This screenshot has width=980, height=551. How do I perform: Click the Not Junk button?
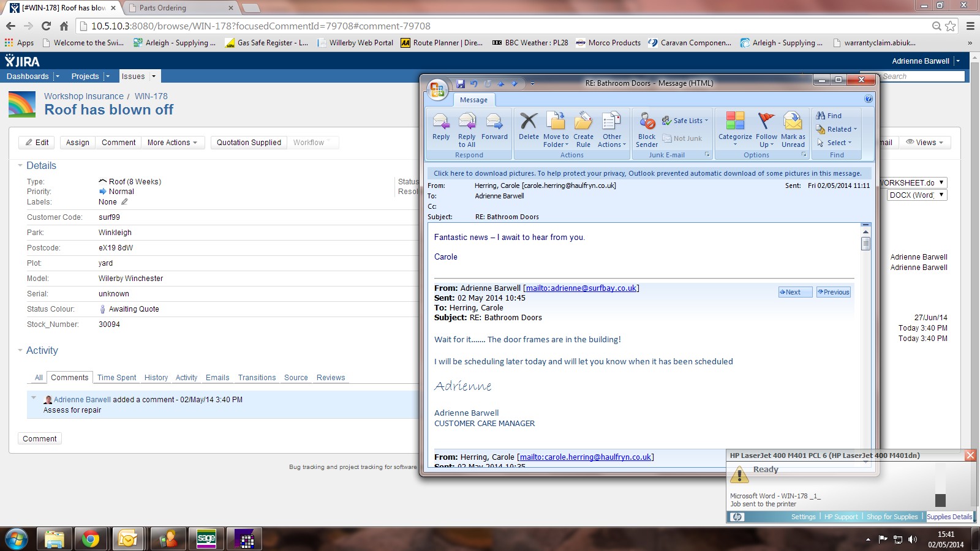pyautogui.click(x=682, y=138)
